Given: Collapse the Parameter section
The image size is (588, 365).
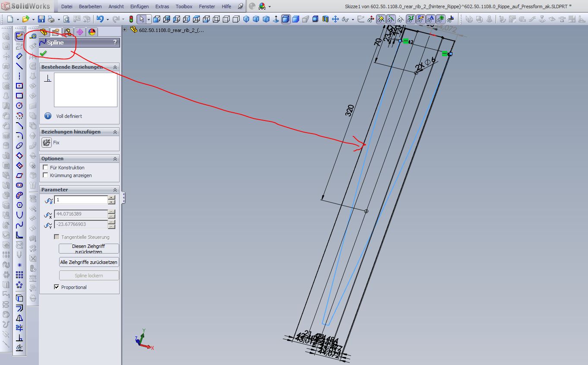Looking at the screenshot, I should coord(115,190).
